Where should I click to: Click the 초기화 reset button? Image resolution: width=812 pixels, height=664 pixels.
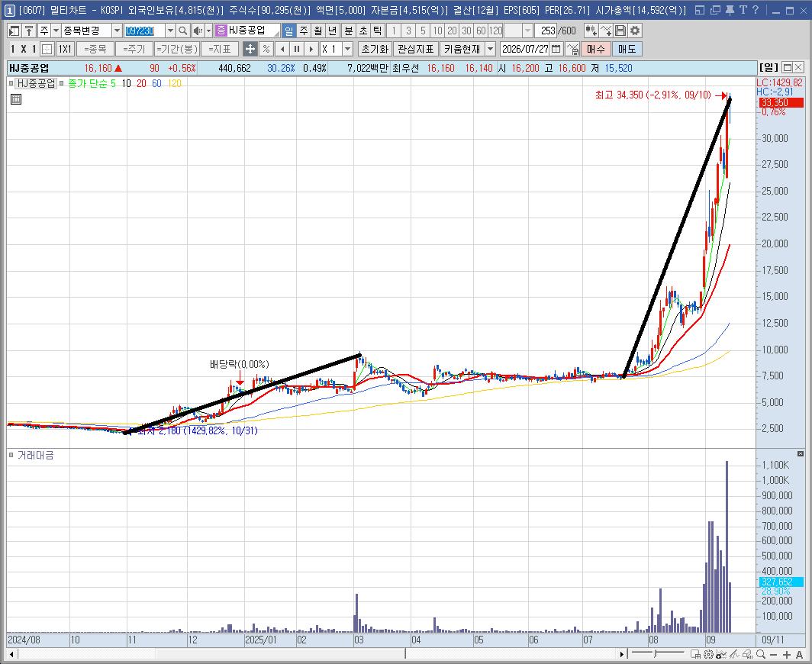[x=375, y=49]
